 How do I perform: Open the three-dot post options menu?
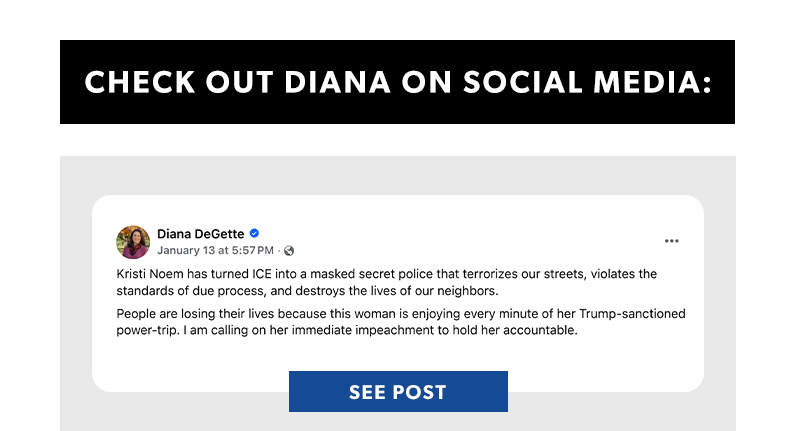point(671,241)
